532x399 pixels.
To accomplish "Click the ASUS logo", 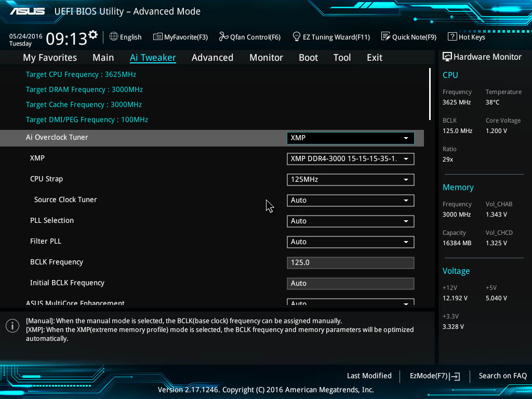I will tap(27, 11).
